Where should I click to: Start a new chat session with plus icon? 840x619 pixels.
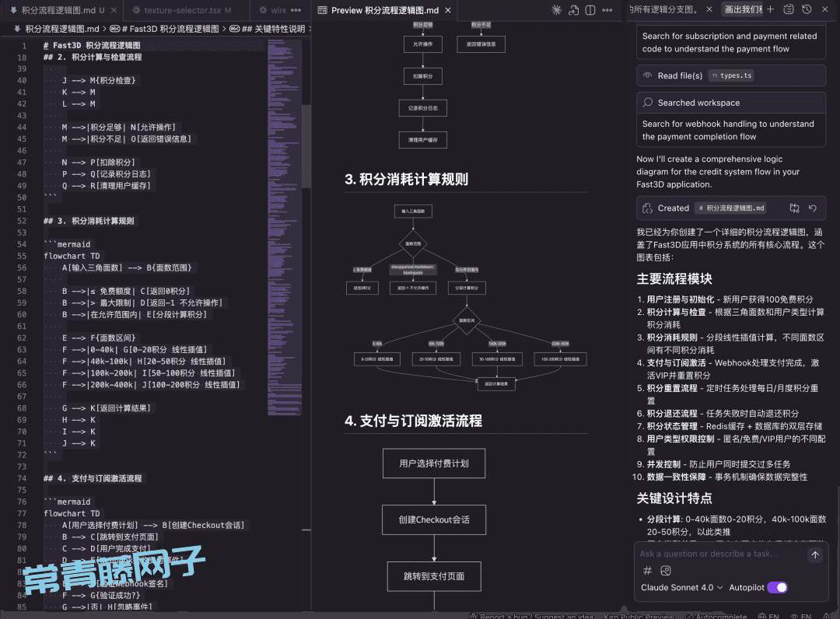point(770,9)
